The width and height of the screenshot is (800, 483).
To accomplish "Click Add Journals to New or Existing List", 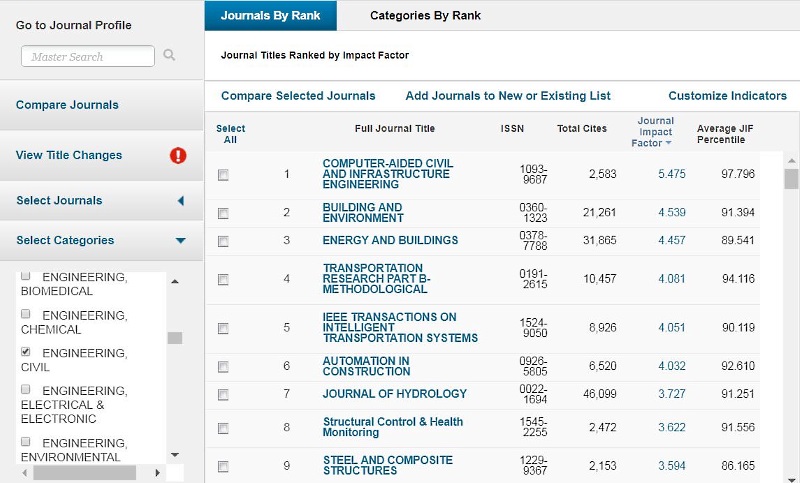I will coord(508,96).
